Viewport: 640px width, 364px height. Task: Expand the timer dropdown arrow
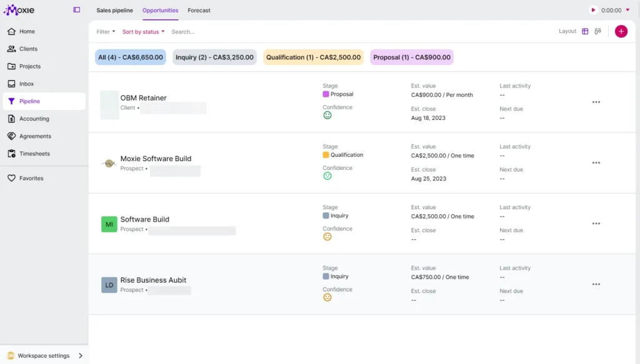coord(627,10)
